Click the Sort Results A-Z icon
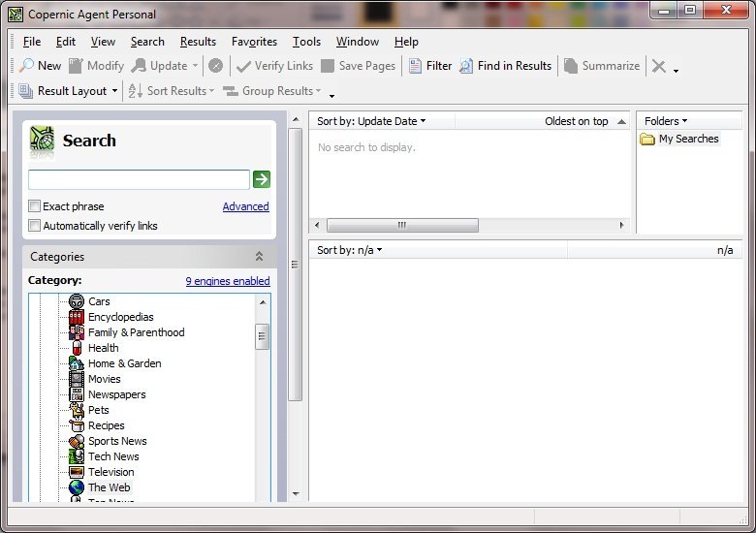 point(136,90)
